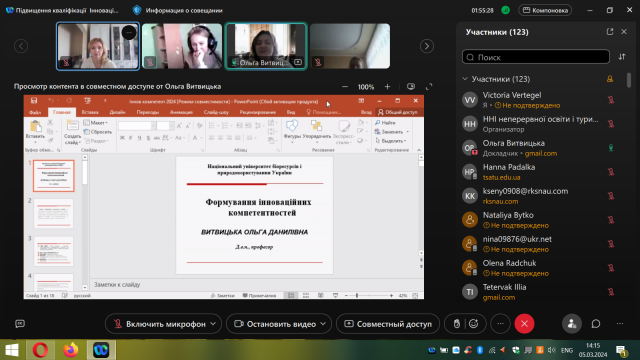
Task: Close the participants panel
Action: (x=624, y=32)
